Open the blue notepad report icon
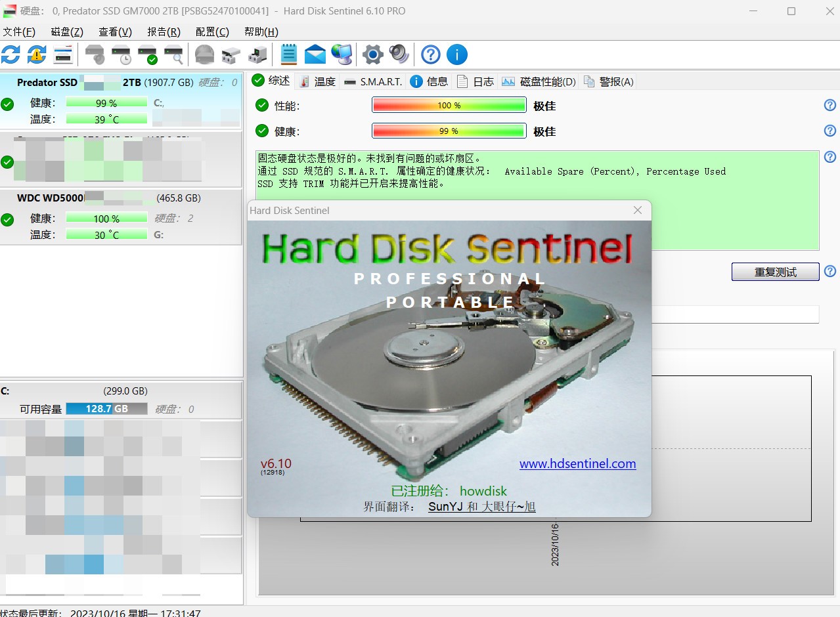 click(x=289, y=54)
